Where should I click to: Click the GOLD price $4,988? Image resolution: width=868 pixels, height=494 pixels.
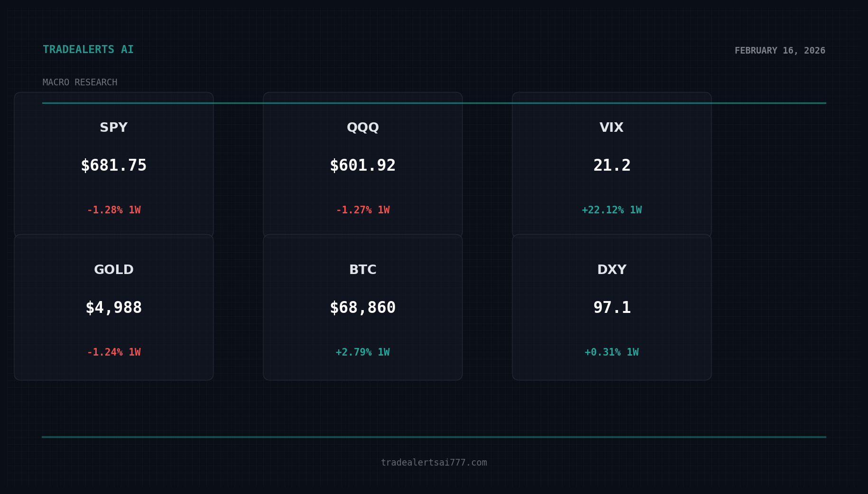[114, 308]
